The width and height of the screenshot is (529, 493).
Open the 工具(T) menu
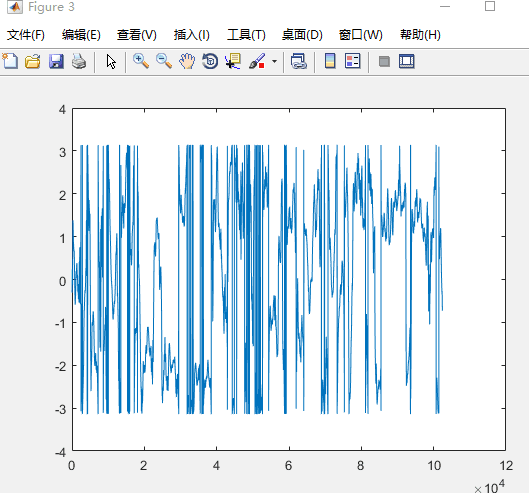(x=246, y=35)
